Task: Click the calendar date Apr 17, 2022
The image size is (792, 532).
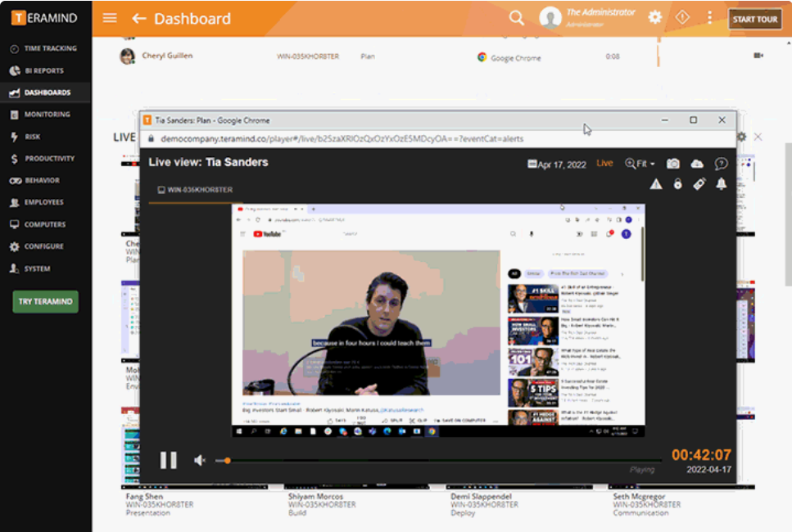Action: pyautogui.click(x=557, y=164)
